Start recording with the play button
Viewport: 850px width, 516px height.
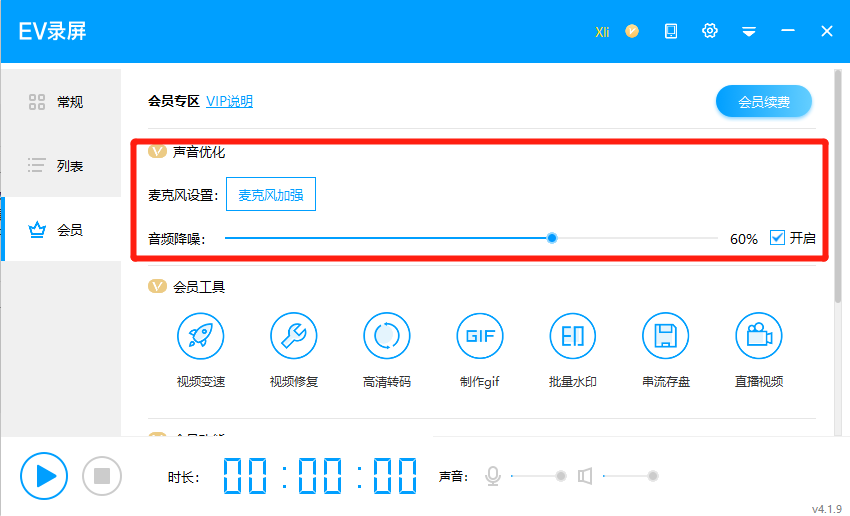(44, 476)
